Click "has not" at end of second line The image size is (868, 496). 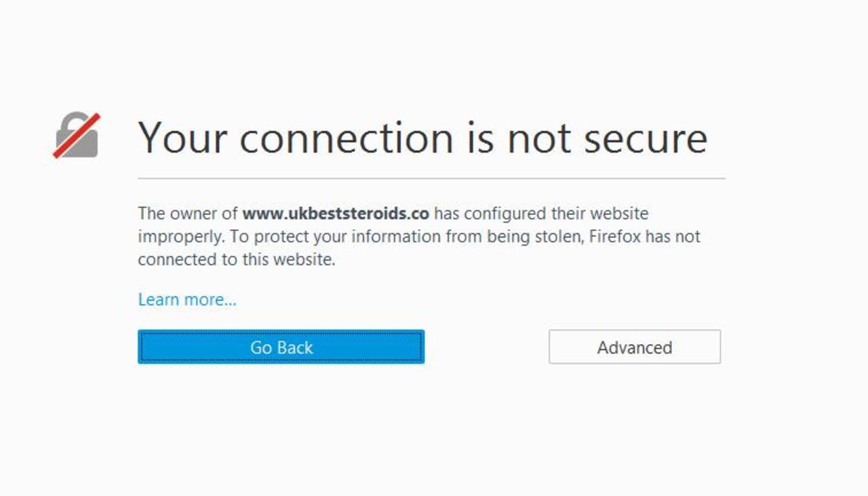[673, 237]
